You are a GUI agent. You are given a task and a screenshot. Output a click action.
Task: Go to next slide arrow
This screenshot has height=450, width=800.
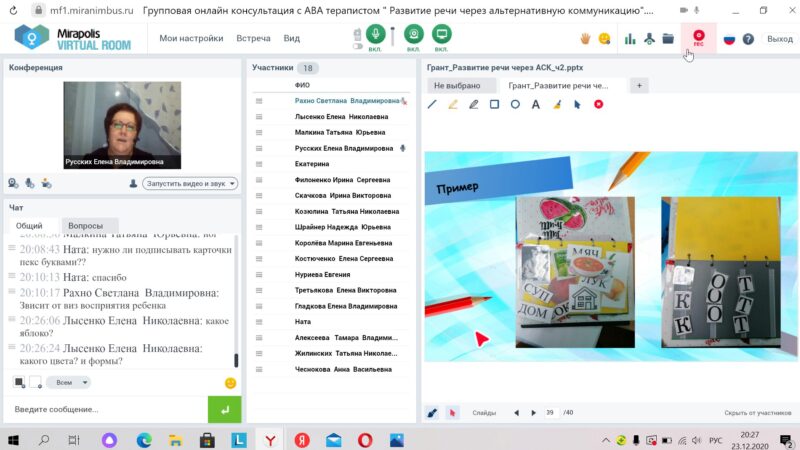pos(534,413)
